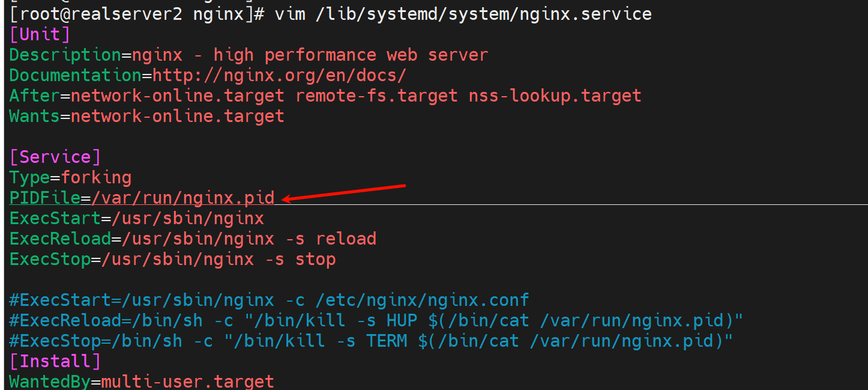Click the [Install] section header
The image size is (868, 390).
coord(55,361)
